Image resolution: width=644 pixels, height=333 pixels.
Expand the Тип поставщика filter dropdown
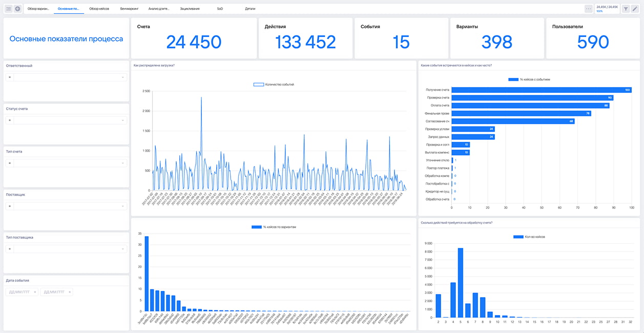[123, 249]
